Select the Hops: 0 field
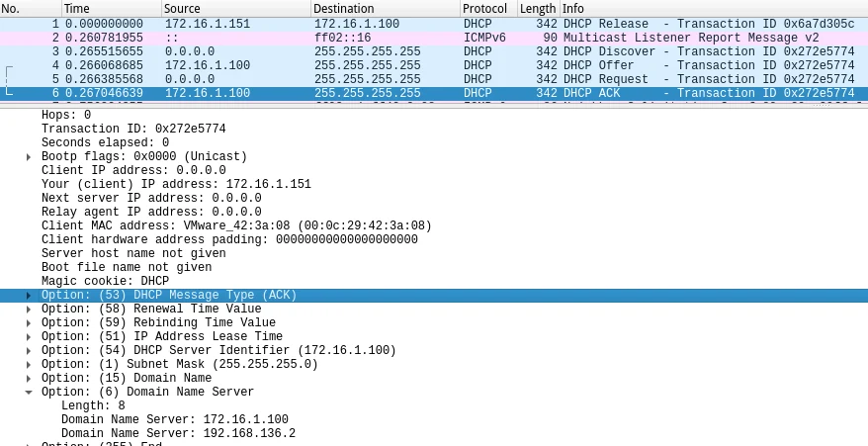Screen dimensions: 868x446 pos(66,116)
